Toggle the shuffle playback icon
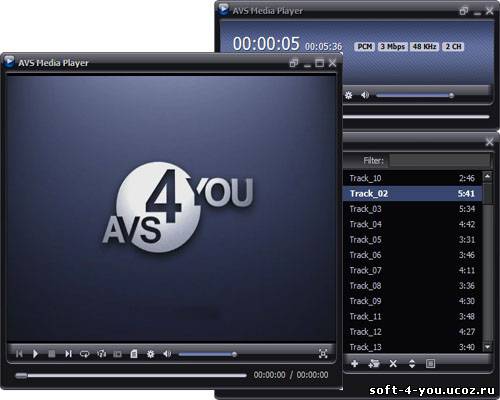Screen dimensions: 500x400 point(101,354)
